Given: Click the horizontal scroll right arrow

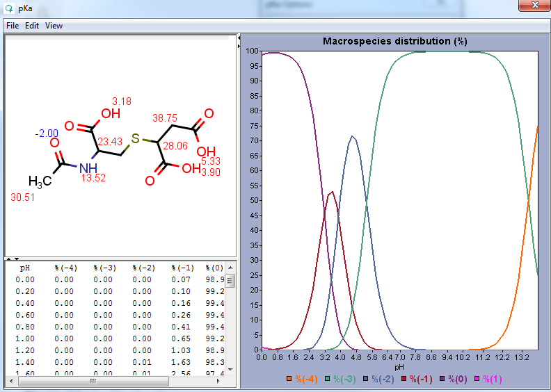Looking at the screenshot, I should 218,381.
